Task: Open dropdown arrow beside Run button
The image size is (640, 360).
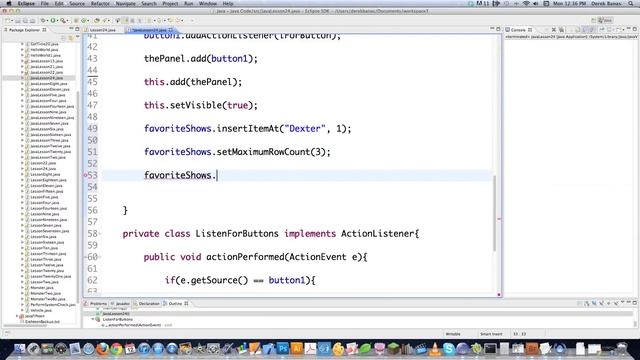Action: tap(57, 20)
